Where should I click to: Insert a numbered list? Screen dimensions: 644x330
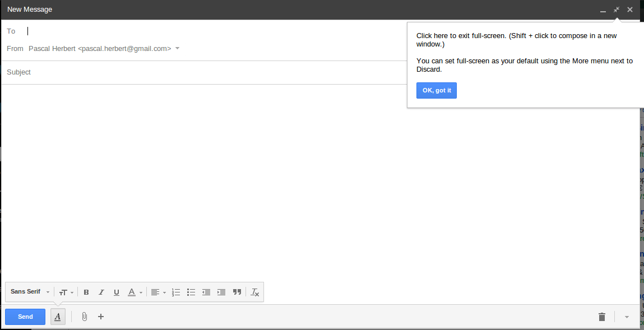(176, 292)
